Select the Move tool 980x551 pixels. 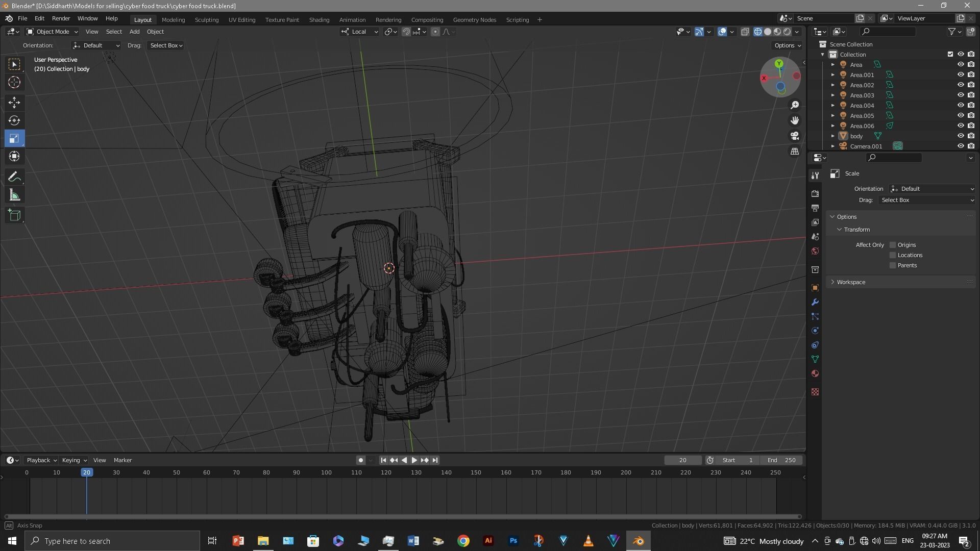[14, 103]
